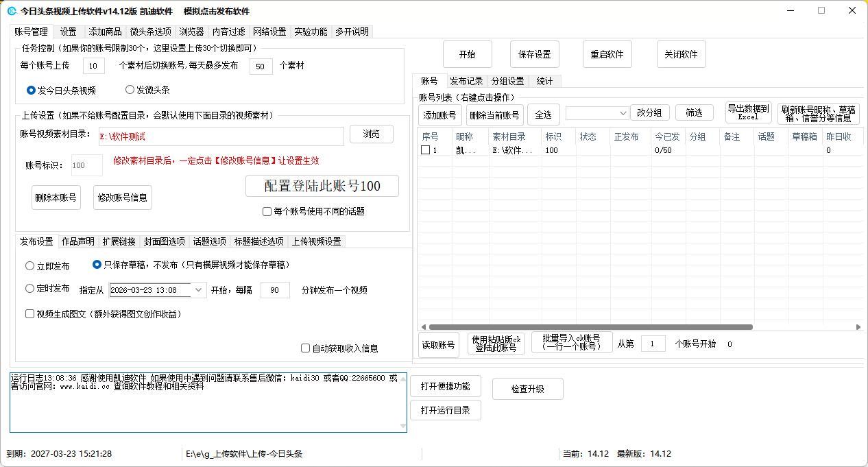Check the box for account row 1
868x467 pixels.
(x=425, y=150)
